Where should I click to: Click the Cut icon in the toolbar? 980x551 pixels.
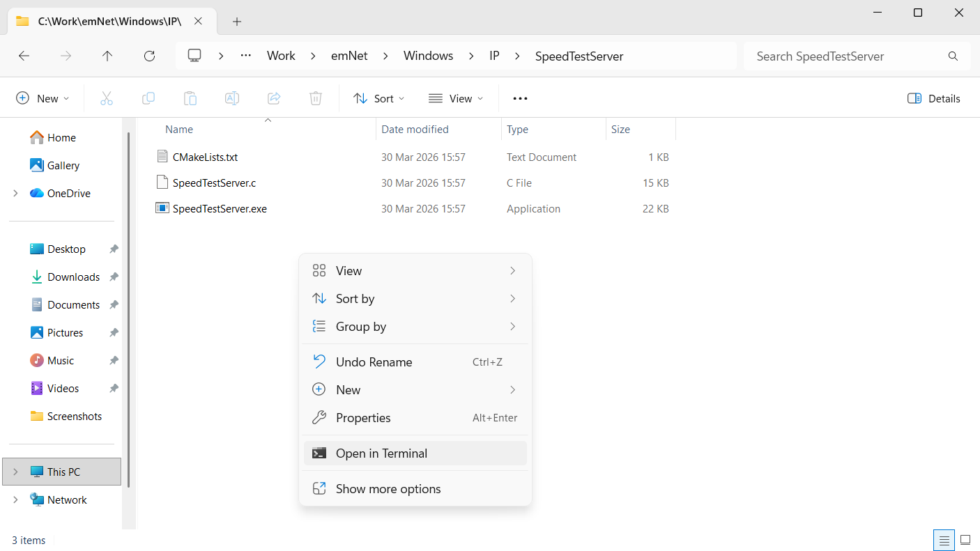click(x=106, y=98)
